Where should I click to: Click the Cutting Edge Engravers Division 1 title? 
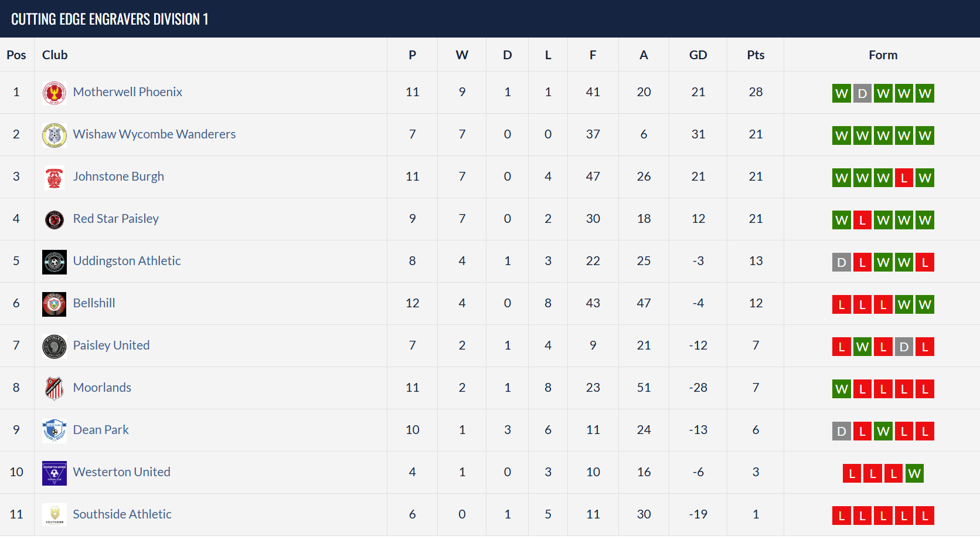(110, 19)
